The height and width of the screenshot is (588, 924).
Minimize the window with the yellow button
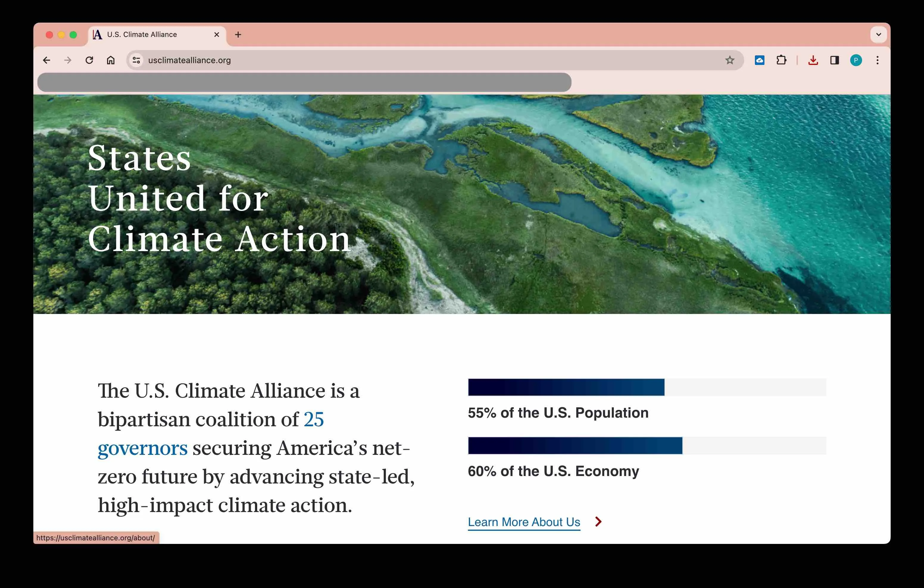(x=61, y=35)
